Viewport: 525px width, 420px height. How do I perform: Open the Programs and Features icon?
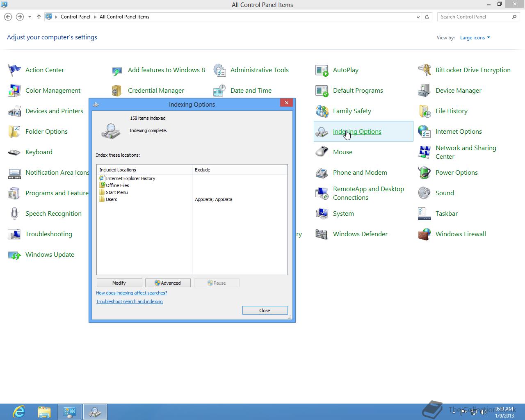(x=14, y=193)
